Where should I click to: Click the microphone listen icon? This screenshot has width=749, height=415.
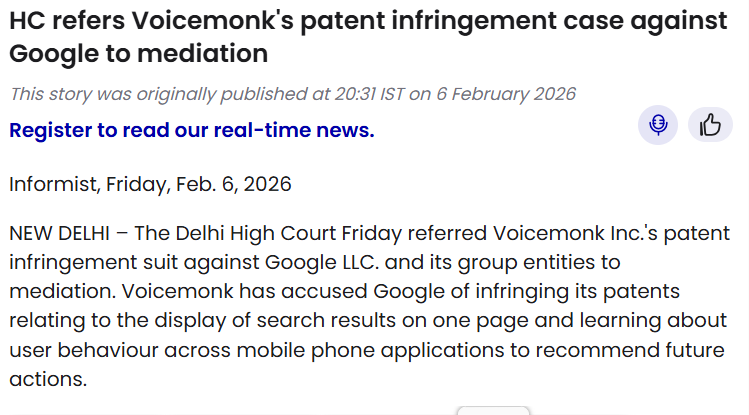pyautogui.click(x=658, y=125)
